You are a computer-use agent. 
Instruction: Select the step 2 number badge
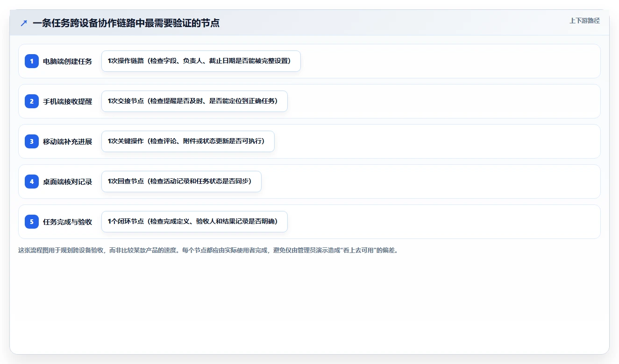coord(32,101)
